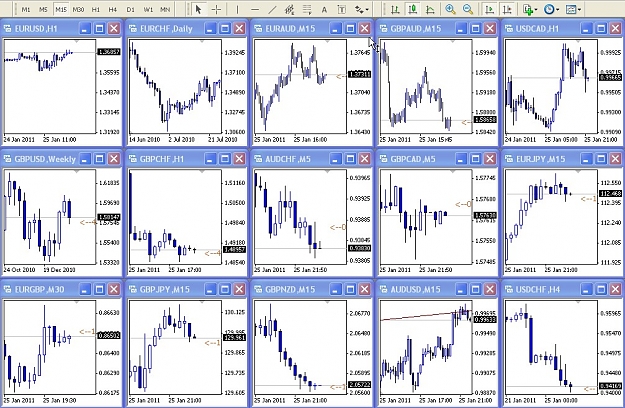Switch to the D1 daily timeframe
Image resolution: width=625 pixels, height=408 pixels.
click(130, 9)
